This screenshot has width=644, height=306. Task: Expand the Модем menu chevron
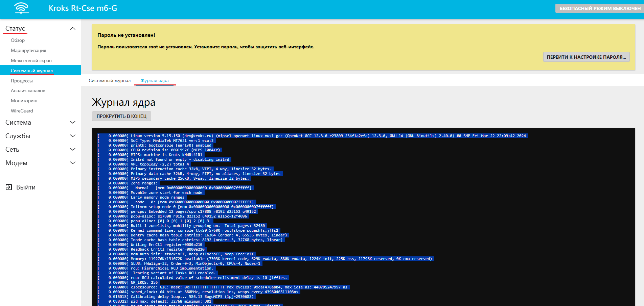[x=72, y=163]
